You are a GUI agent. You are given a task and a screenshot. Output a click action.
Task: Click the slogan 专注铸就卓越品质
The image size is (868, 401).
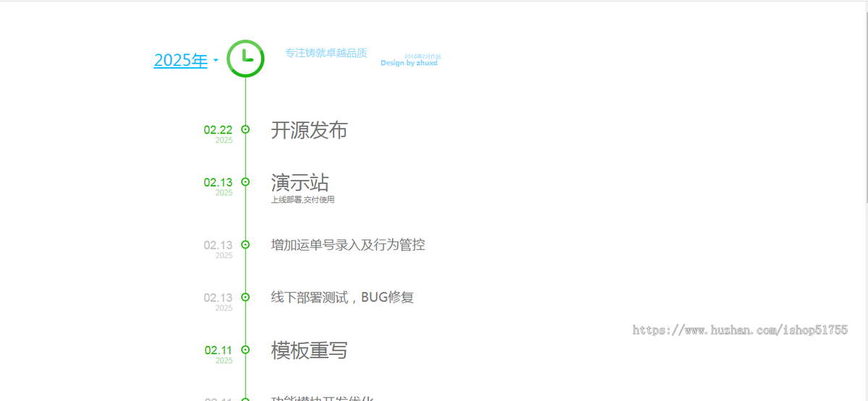326,53
